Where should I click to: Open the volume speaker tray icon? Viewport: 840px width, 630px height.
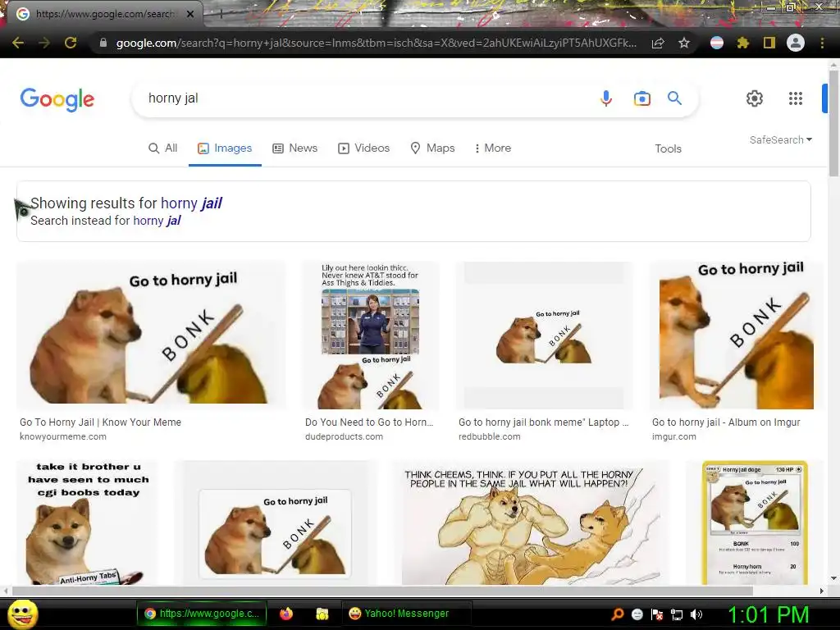click(696, 614)
